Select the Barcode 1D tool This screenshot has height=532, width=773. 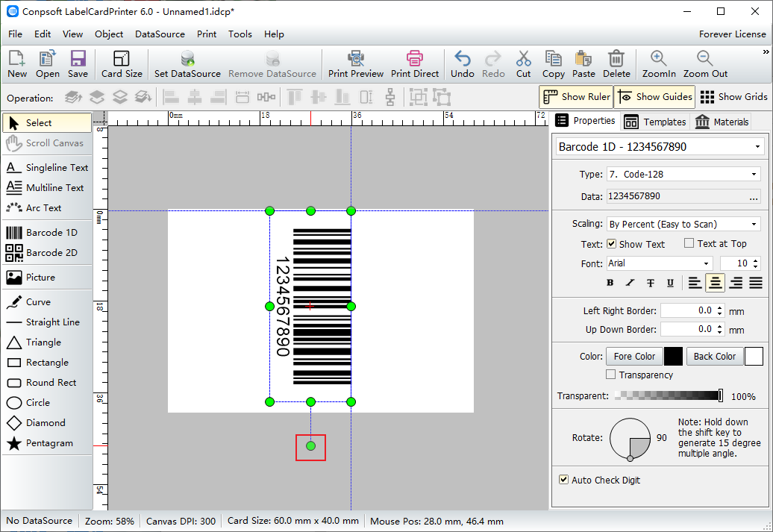point(47,233)
